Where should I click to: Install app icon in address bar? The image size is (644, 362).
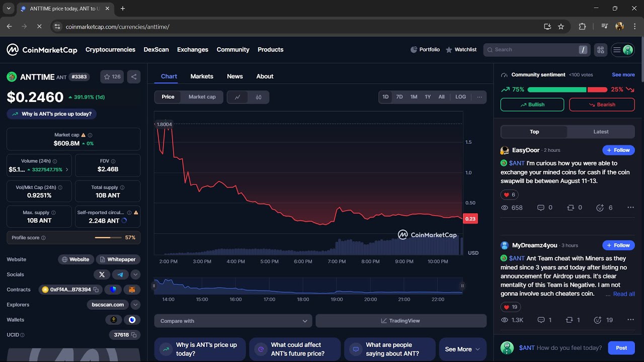pyautogui.click(x=547, y=27)
